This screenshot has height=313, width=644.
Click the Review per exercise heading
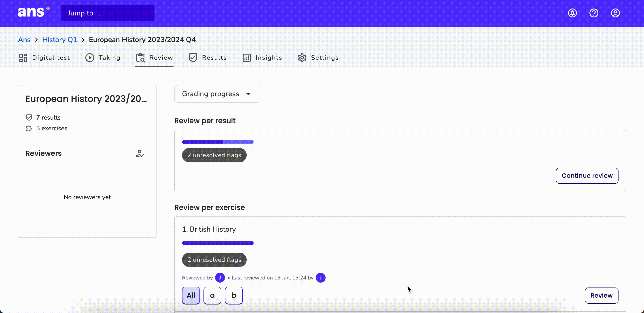click(x=210, y=207)
